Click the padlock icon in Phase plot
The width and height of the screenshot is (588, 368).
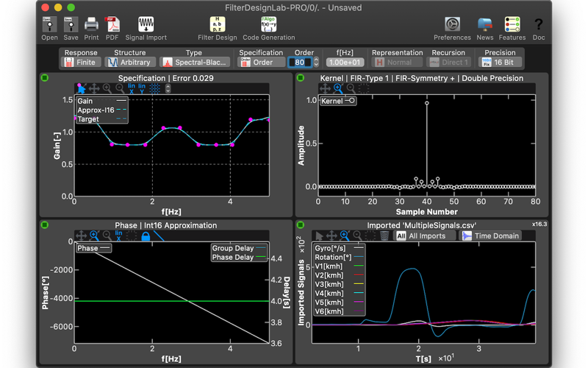(146, 236)
